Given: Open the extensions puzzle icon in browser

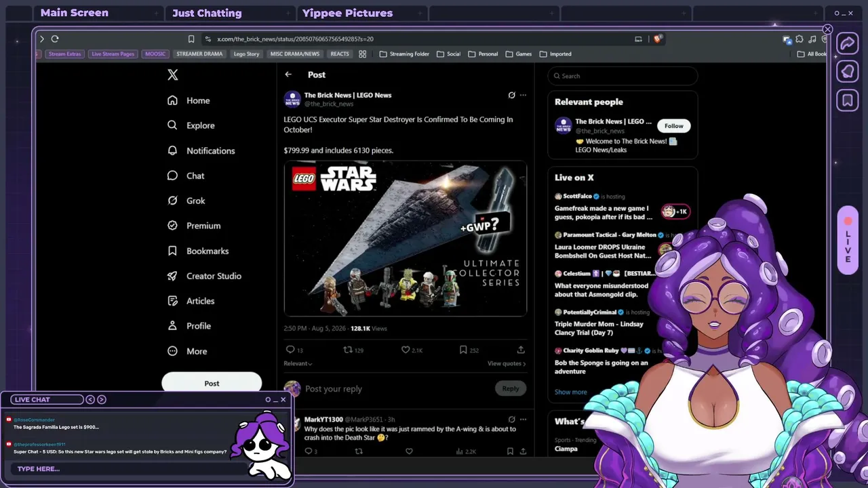Looking at the screenshot, I should point(800,39).
